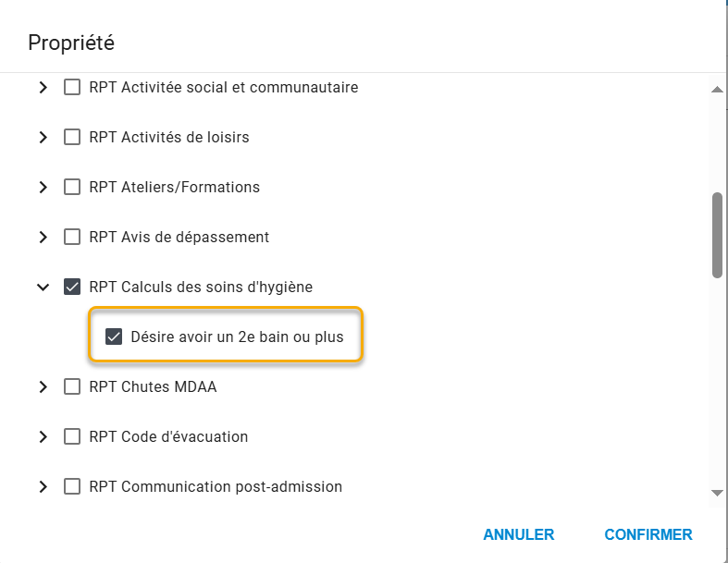This screenshot has width=728, height=563.
Task: Uncheck RPT Calculs des soins d'hygiène
Action: click(71, 288)
